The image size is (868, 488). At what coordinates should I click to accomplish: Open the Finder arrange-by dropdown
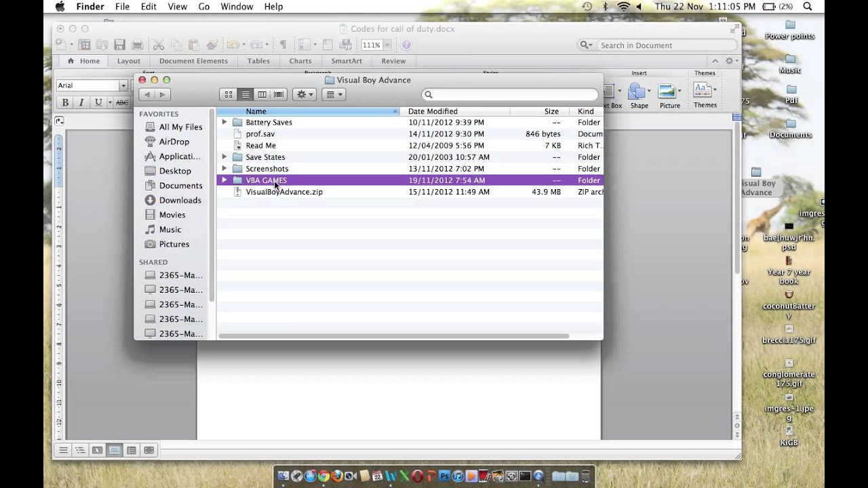(333, 94)
